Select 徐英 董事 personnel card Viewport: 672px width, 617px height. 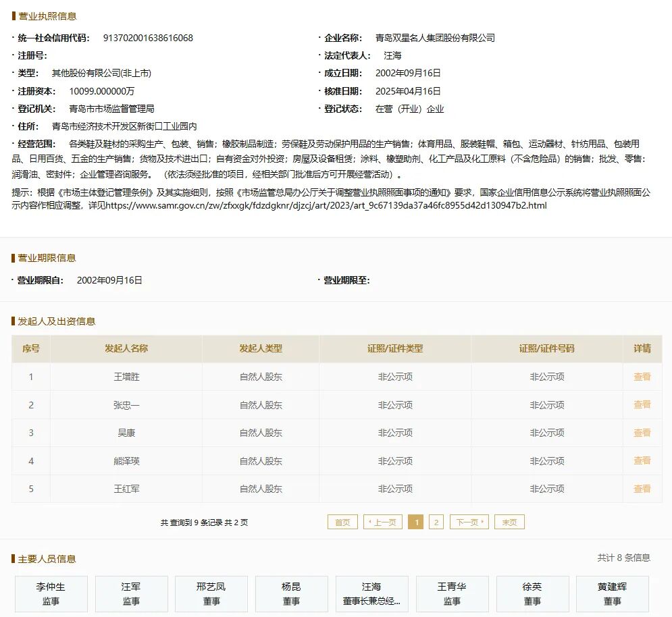click(533, 593)
